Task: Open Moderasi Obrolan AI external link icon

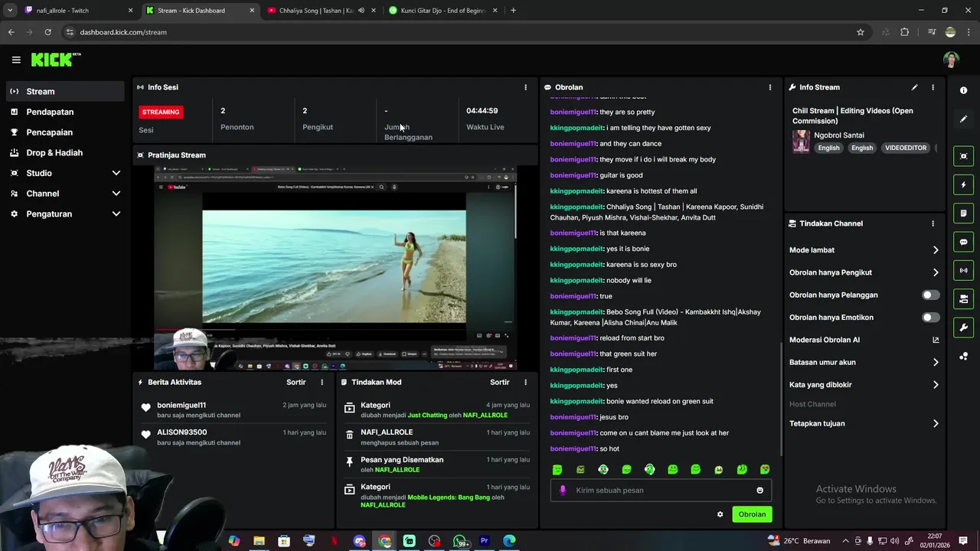Action: click(936, 340)
